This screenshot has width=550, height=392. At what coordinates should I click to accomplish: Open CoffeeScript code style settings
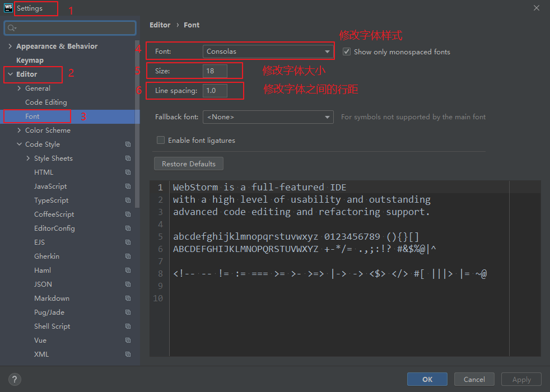coord(54,214)
